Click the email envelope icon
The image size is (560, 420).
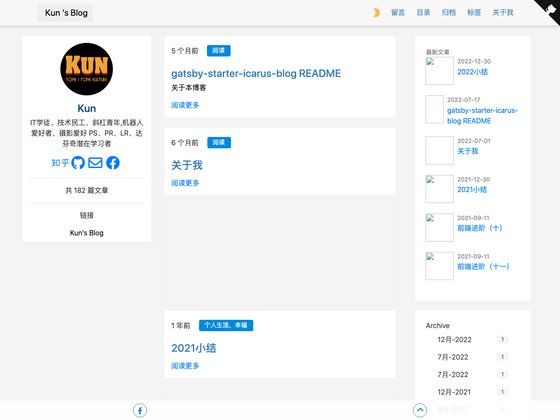tap(95, 163)
